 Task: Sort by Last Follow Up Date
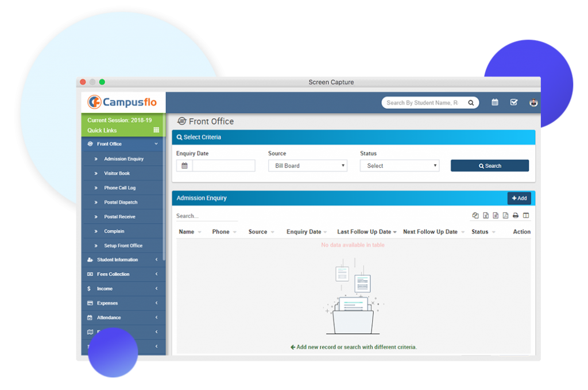tap(366, 232)
